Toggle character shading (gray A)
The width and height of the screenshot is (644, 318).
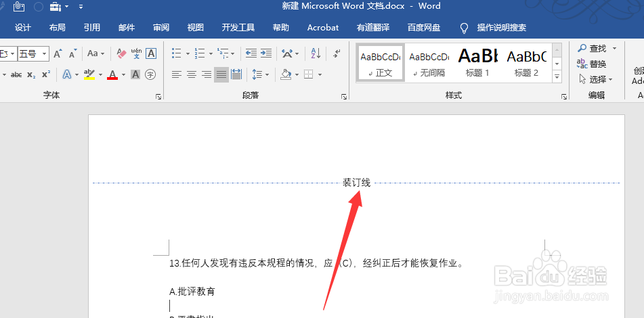[x=135, y=74]
